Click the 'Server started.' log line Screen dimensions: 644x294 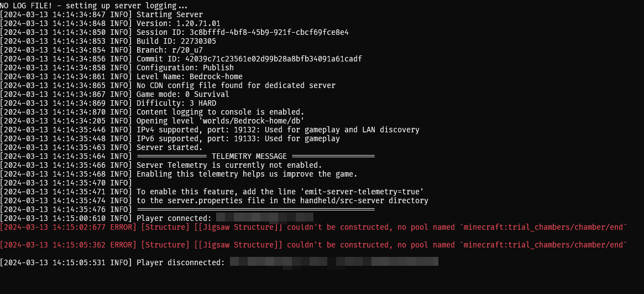[x=170, y=147]
